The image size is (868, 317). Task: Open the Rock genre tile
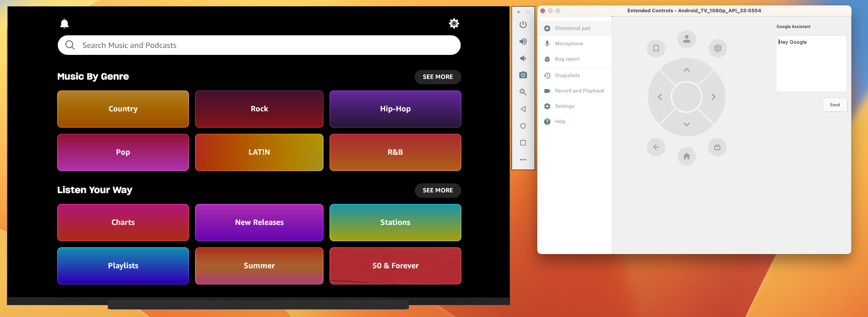coord(259,109)
